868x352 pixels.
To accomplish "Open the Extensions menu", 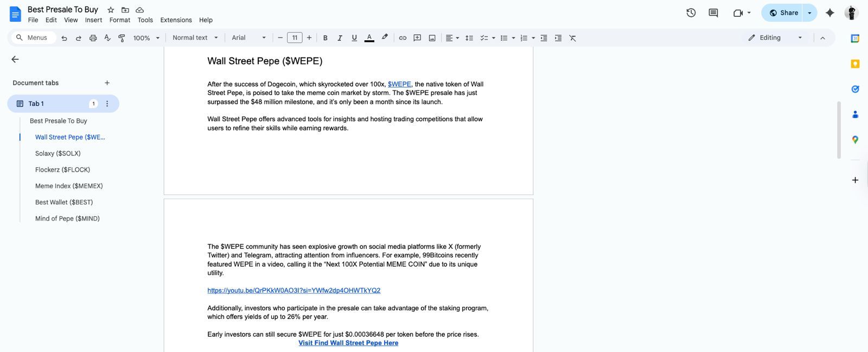I will click(176, 20).
